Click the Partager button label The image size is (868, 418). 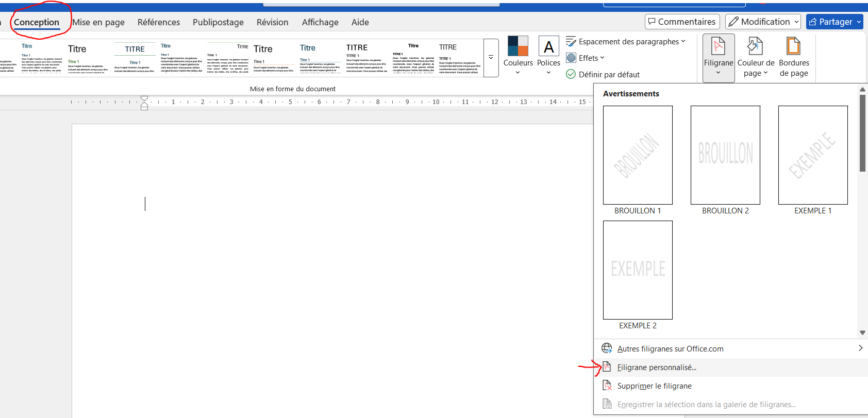click(x=836, y=22)
